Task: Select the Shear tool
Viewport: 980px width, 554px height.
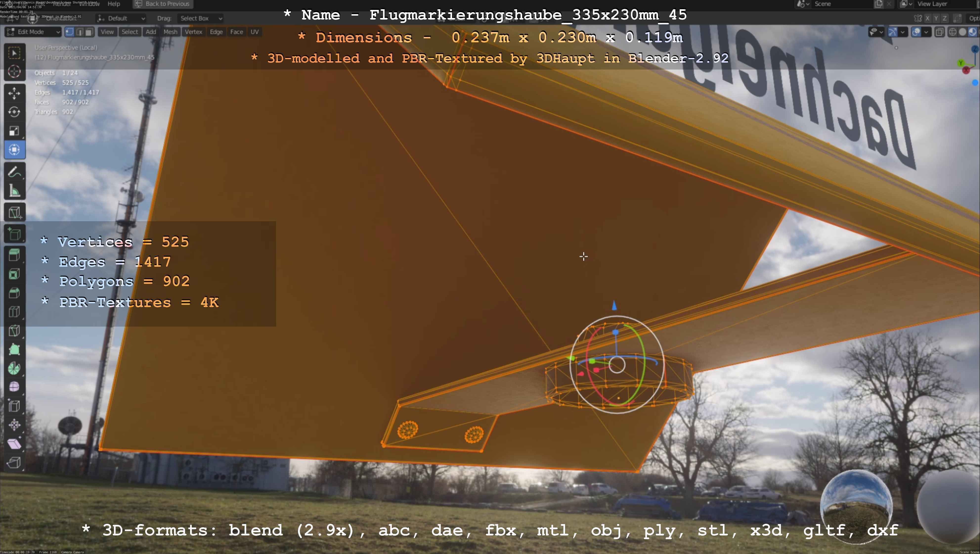Action: pyautogui.click(x=14, y=444)
